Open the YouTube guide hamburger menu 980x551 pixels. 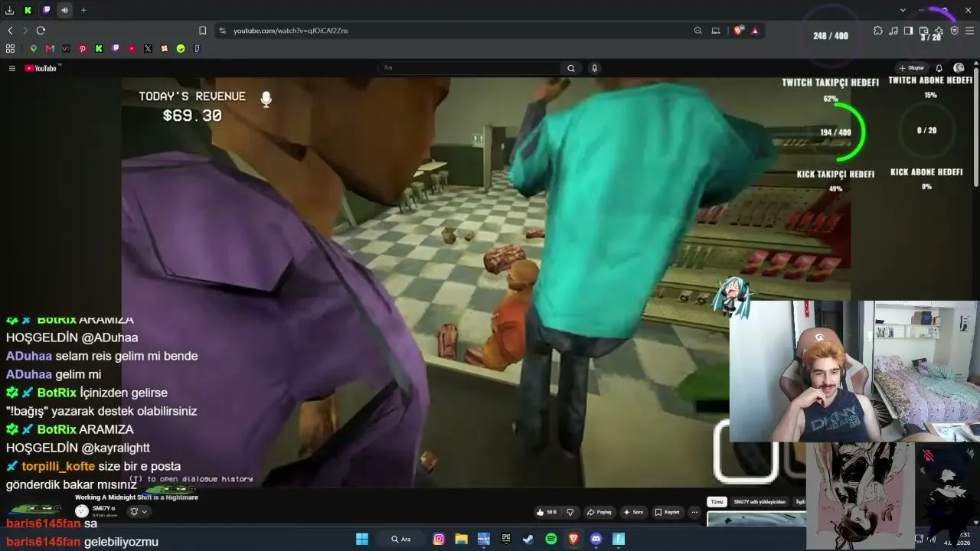(x=12, y=68)
